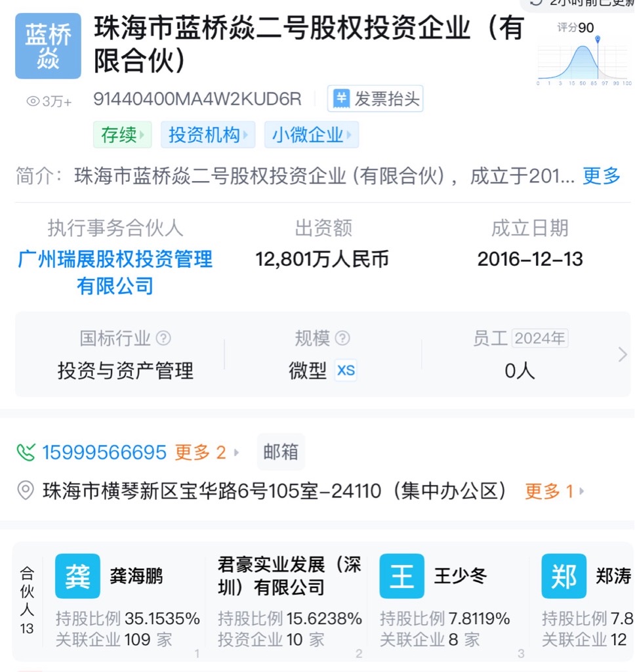Click the company name title heading

tap(309, 44)
